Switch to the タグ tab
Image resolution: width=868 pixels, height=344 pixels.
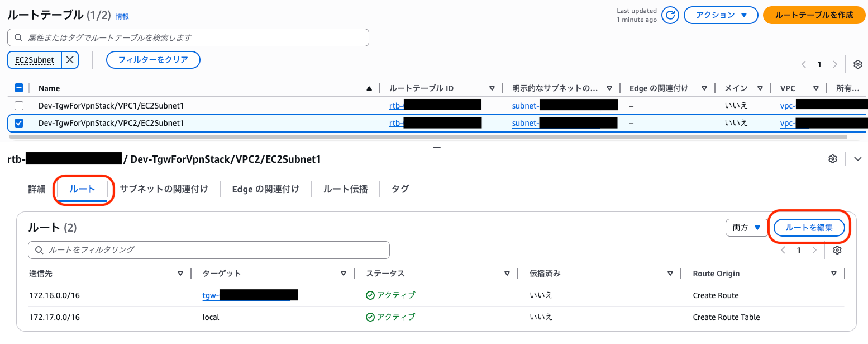tap(400, 189)
